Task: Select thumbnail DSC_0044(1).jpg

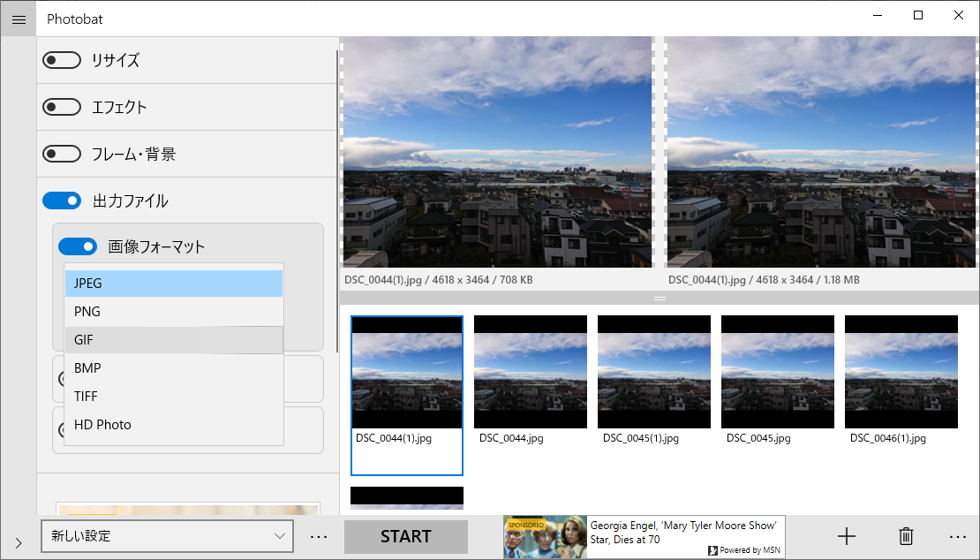Action: pyautogui.click(x=407, y=395)
